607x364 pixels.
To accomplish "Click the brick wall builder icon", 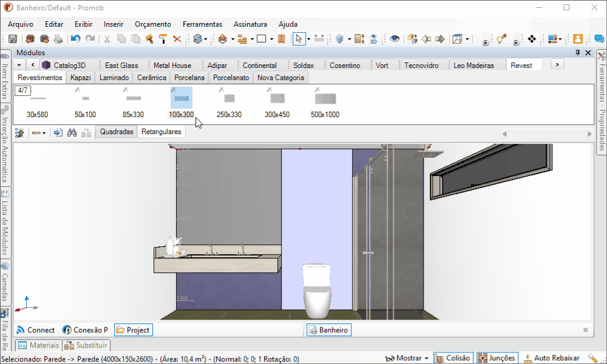I will point(242,39).
